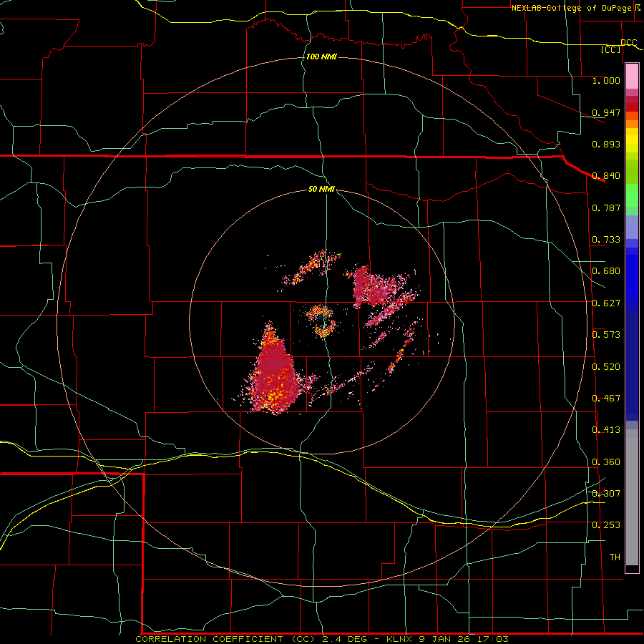The height and width of the screenshot is (644, 644).
Task: Click the DCC label above the color scale
Action: tap(629, 43)
